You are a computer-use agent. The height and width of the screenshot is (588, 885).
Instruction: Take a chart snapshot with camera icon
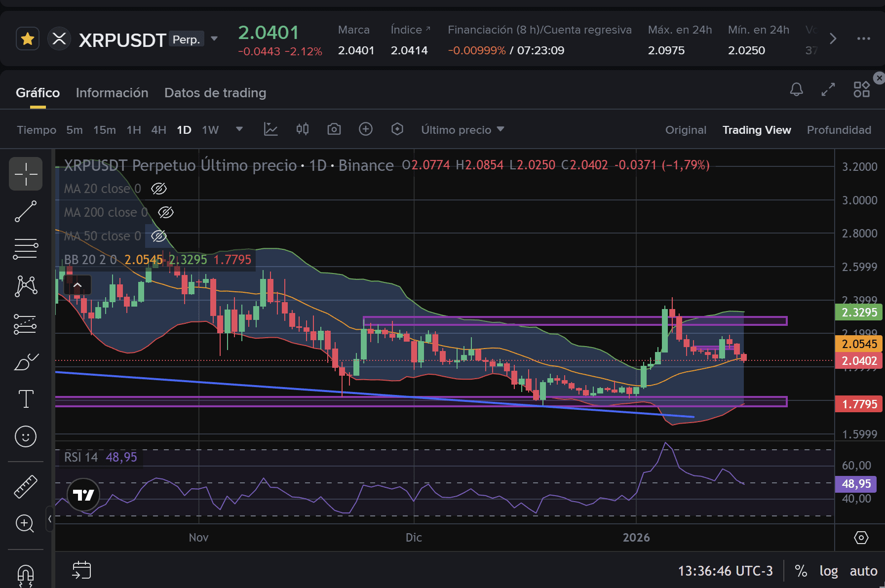(334, 129)
